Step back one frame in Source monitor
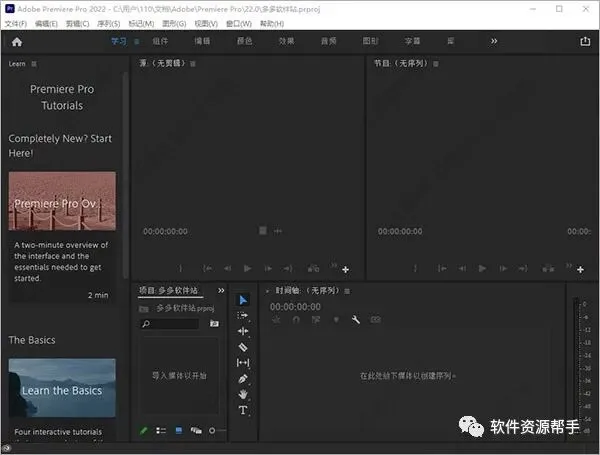This screenshot has height=455, width=600. tap(227, 269)
